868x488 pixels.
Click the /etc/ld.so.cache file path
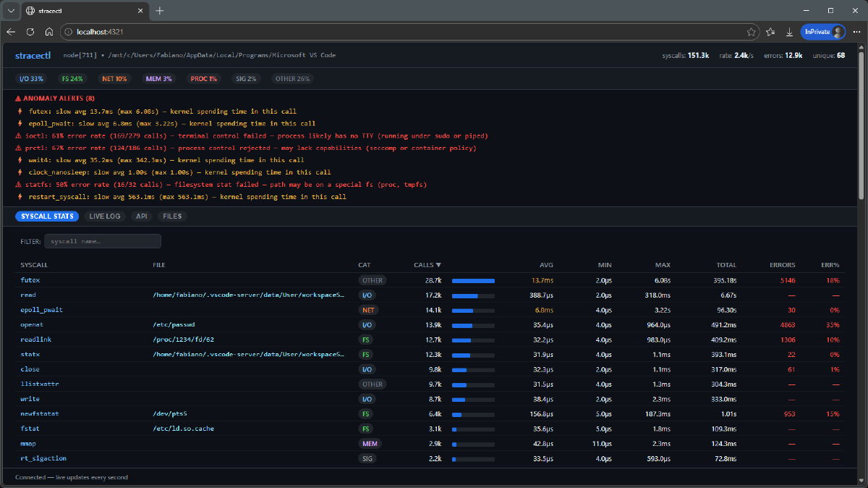(x=183, y=429)
